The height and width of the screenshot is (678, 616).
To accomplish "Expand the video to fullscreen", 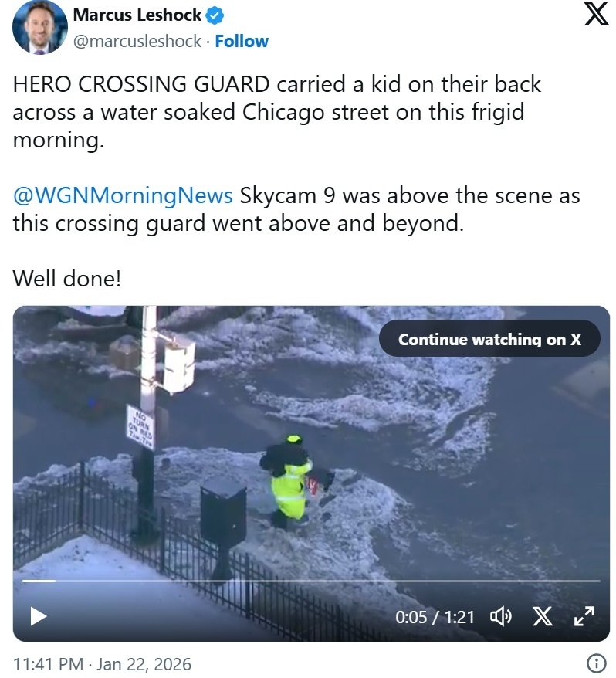I will tap(584, 615).
